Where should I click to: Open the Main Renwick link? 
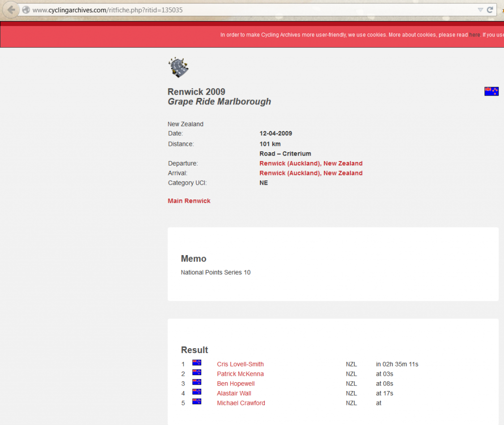coord(189,201)
